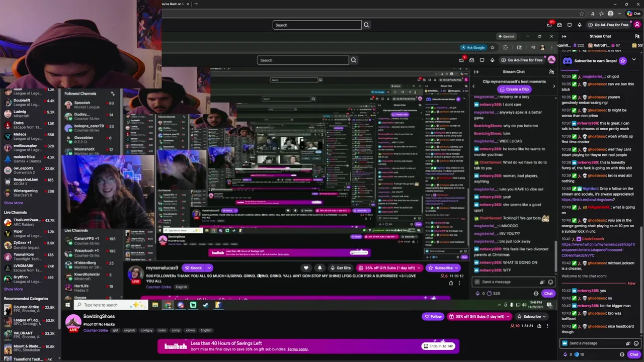
Task: Click the heart follow icon for mynamelucas9
Action: click(306, 268)
